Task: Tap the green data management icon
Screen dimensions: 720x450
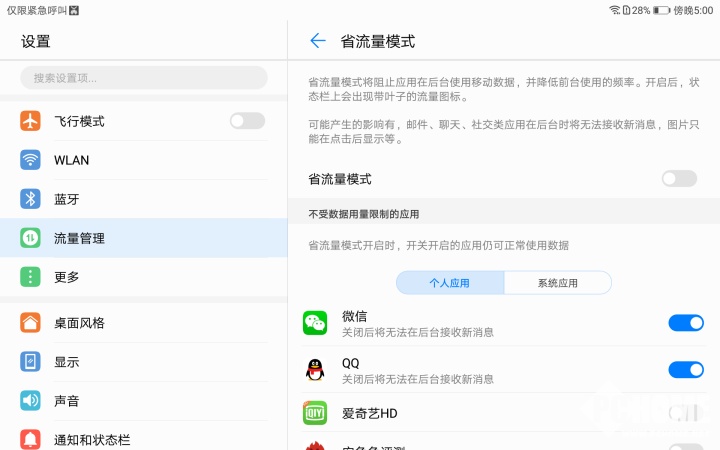Action: [30, 238]
